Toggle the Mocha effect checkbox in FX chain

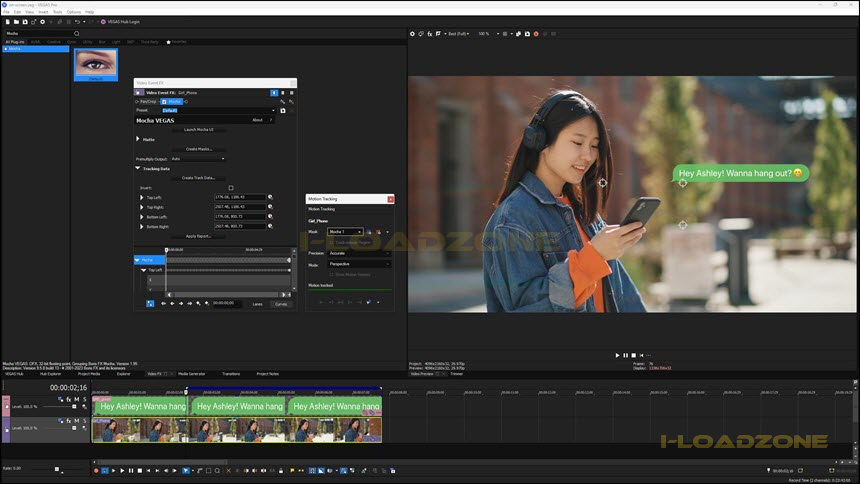pos(164,102)
